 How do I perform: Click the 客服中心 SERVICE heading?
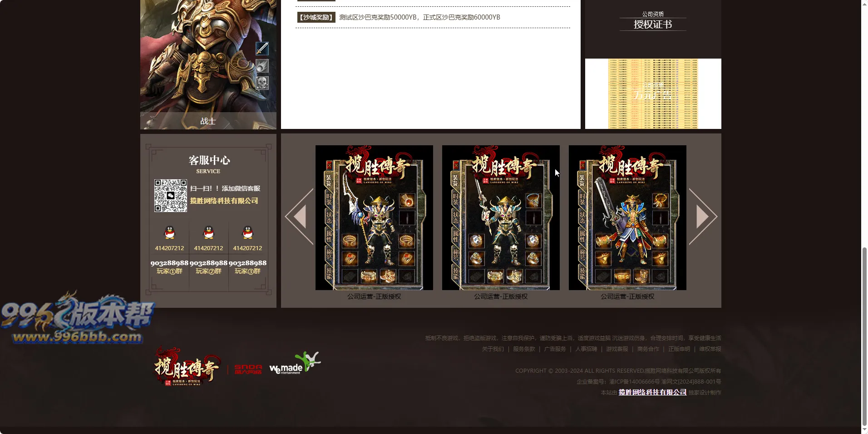point(209,164)
